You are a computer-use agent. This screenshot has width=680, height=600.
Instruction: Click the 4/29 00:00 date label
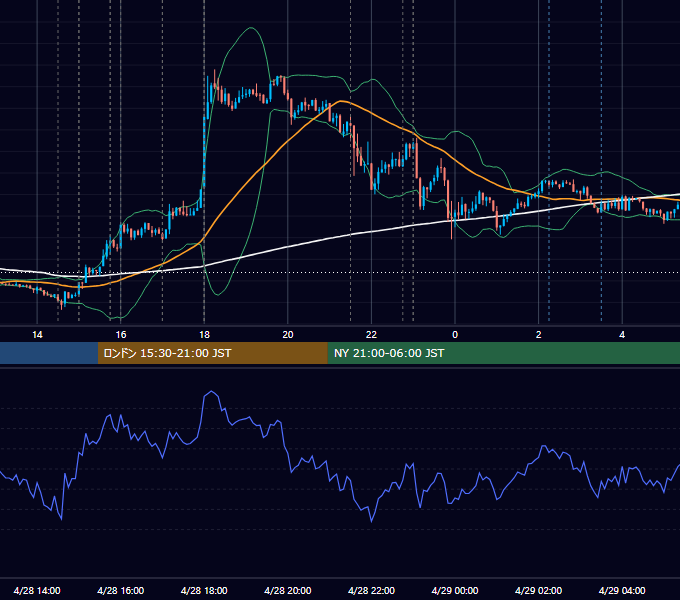[455, 590]
